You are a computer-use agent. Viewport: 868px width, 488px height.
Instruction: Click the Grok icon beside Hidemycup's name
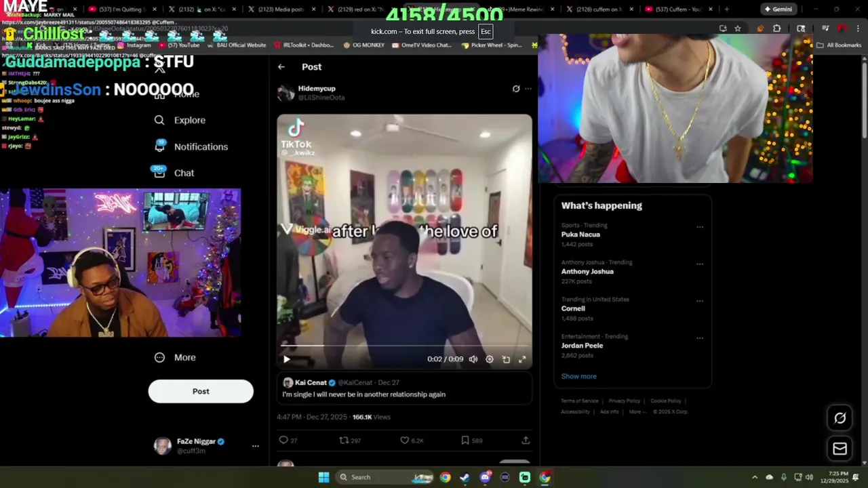click(x=516, y=89)
